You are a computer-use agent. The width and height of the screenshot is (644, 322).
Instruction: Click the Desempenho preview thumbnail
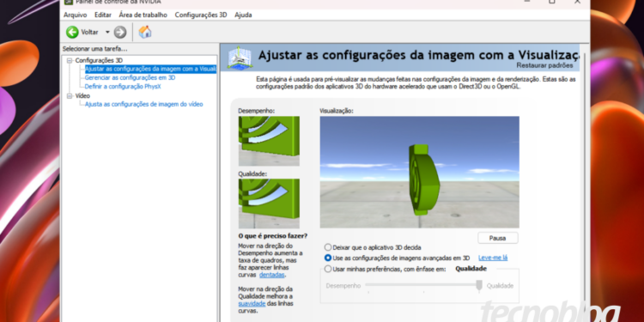269,141
